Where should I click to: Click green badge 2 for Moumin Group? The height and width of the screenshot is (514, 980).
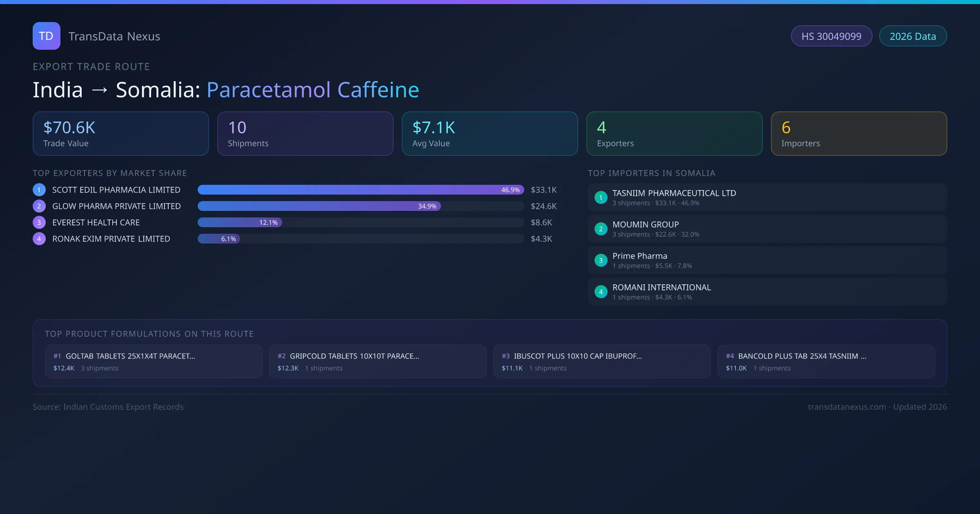(x=601, y=229)
